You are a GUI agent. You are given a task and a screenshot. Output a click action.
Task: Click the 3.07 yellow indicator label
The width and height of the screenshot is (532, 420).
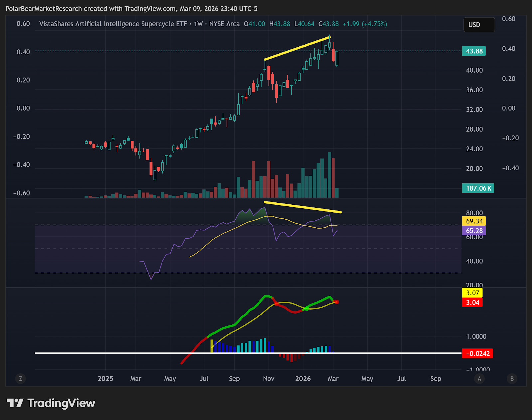click(x=472, y=293)
